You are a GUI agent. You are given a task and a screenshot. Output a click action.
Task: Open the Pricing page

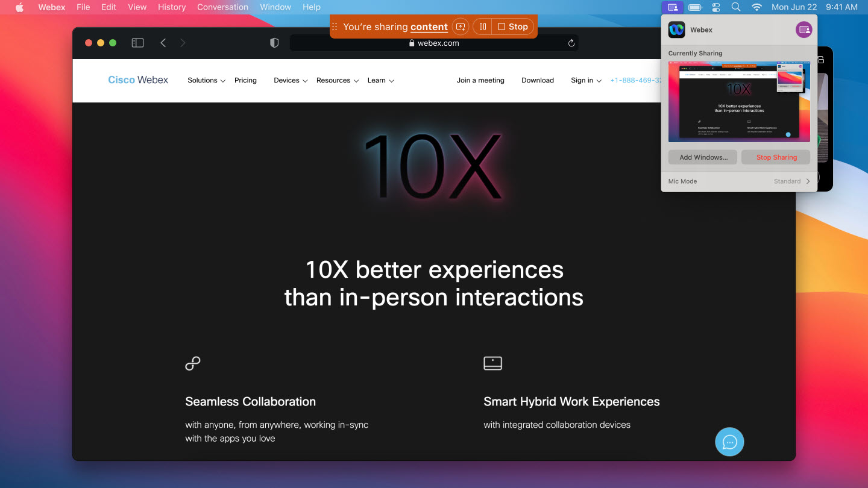coord(245,80)
